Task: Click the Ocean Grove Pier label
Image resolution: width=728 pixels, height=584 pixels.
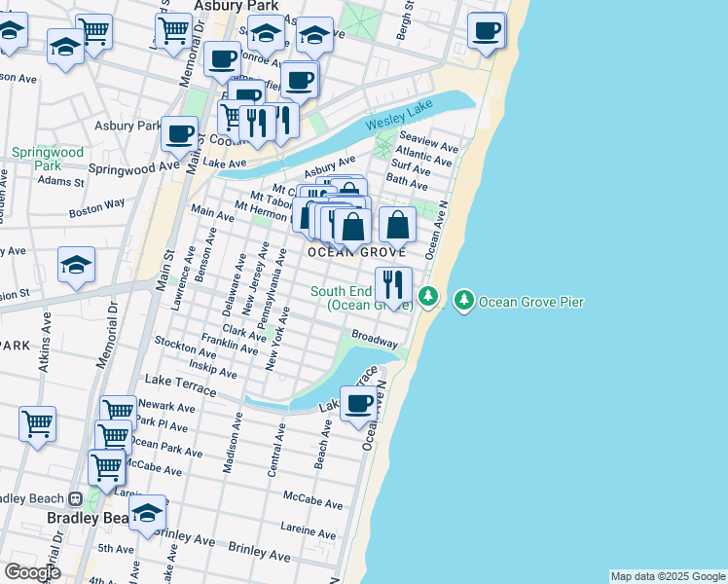Action: click(530, 302)
